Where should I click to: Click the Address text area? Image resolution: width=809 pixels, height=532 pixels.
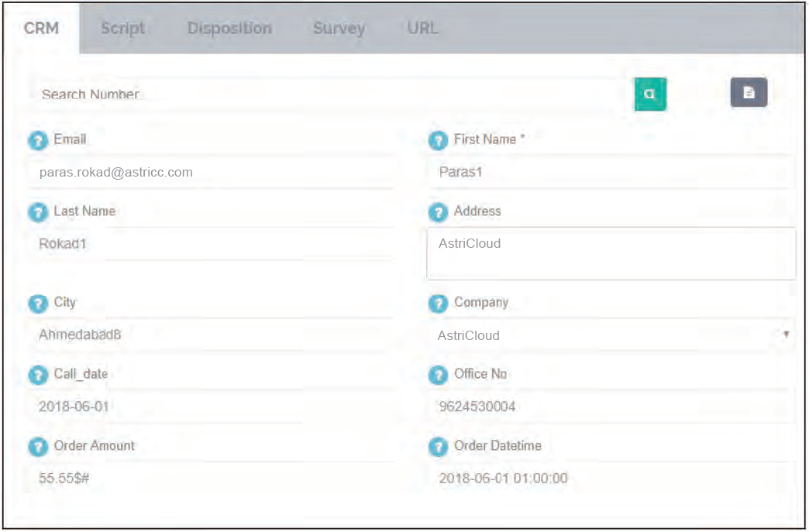(611, 253)
